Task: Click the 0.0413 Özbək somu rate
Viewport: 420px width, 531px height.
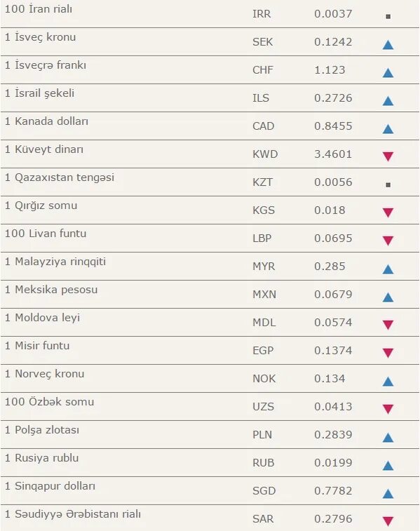Action: click(x=333, y=406)
